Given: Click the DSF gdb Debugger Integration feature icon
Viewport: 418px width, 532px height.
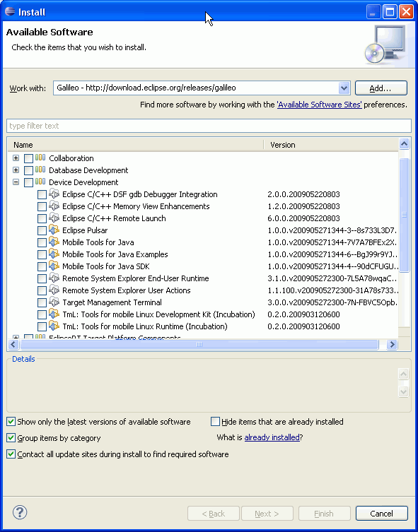Looking at the screenshot, I should point(54,194).
